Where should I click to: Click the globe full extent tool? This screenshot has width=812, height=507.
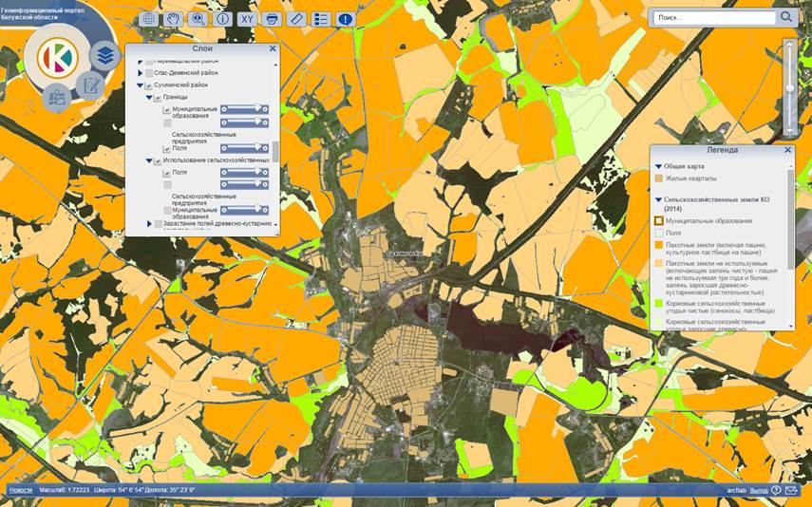pos(148,18)
